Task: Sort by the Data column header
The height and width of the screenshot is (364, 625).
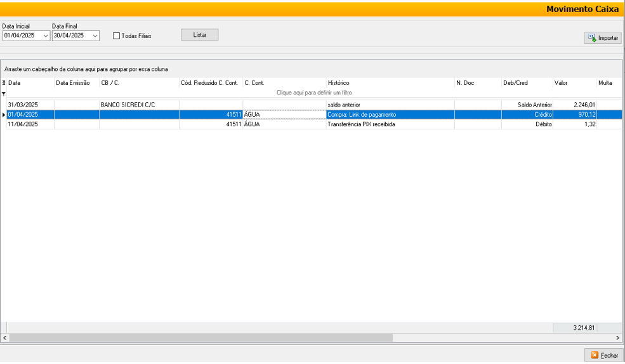Action: pos(30,83)
